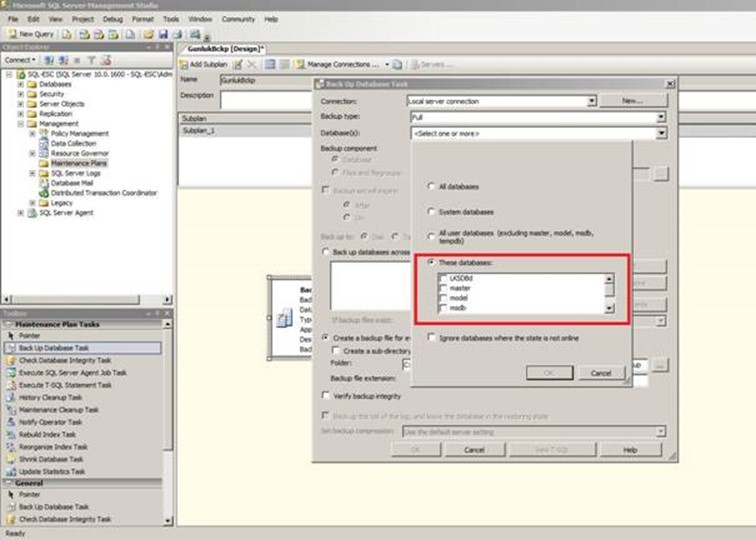Screen dimensions: 756x539
Task: Enable Ignore databases where state is not online
Action: tap(432, 337)
